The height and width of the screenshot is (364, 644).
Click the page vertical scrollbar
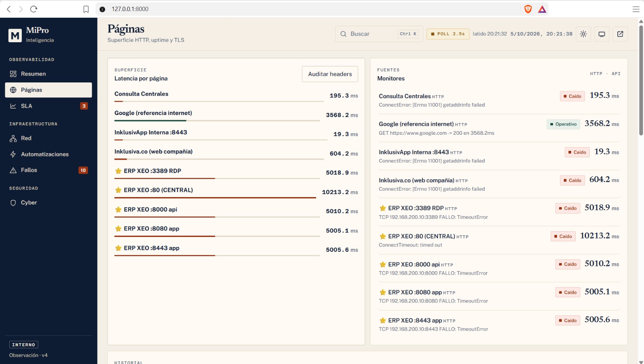click(x=641, y=80)
